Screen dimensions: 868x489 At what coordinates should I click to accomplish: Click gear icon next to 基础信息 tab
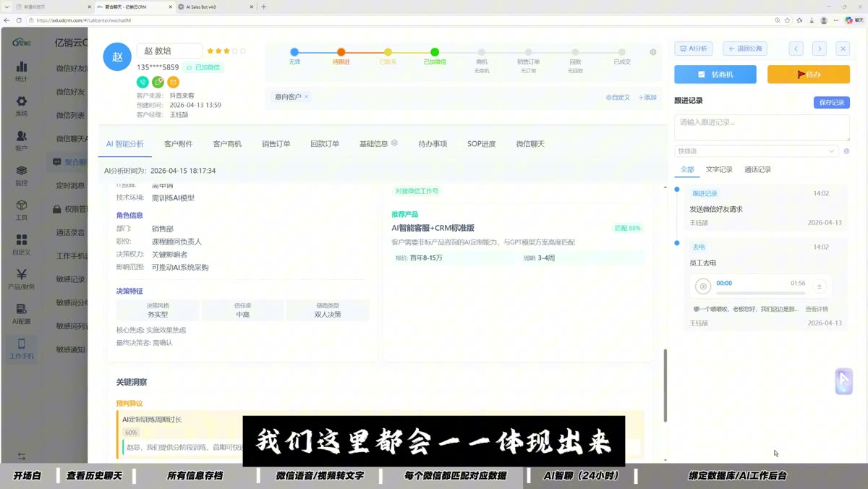point(394,143)
